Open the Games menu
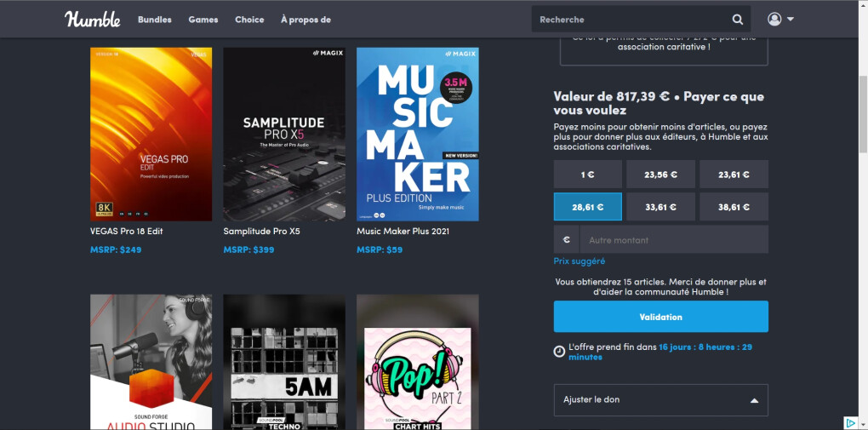Viewport: 868px width, 430px height. coord(203,20)
